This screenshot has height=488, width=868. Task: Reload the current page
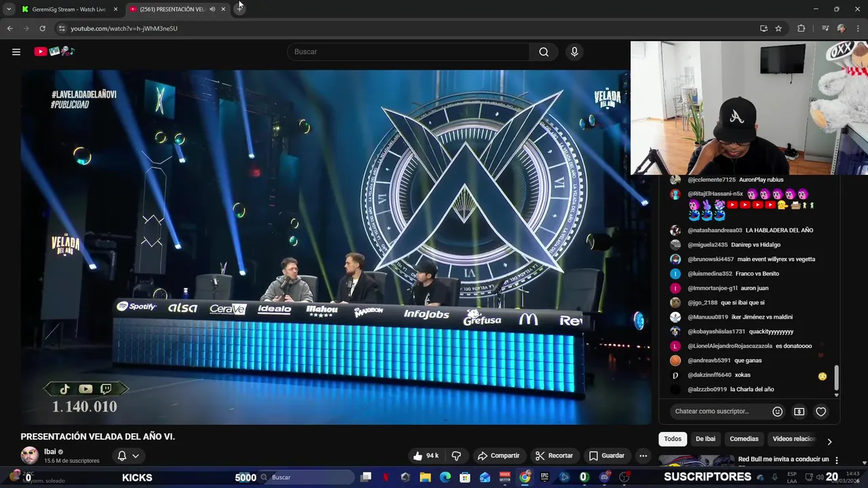click(x=42, y=28)
